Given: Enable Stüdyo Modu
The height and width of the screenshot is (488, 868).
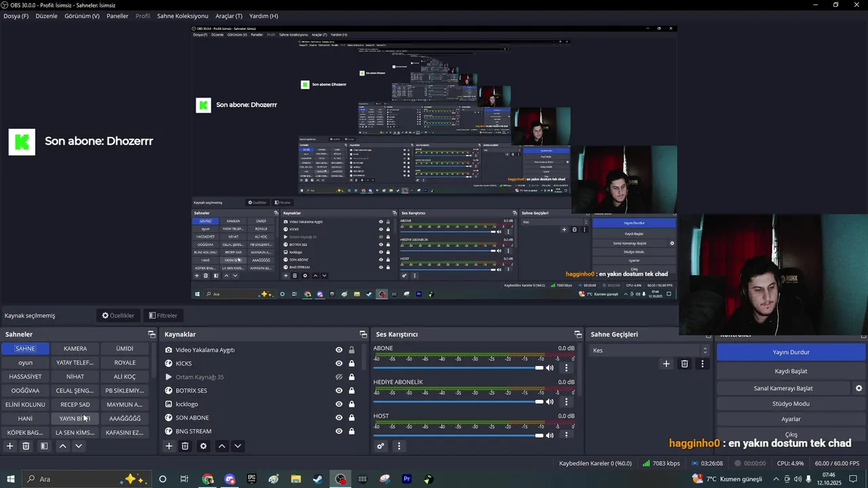Looking at the screenshot, I should (x=791, y=403).
